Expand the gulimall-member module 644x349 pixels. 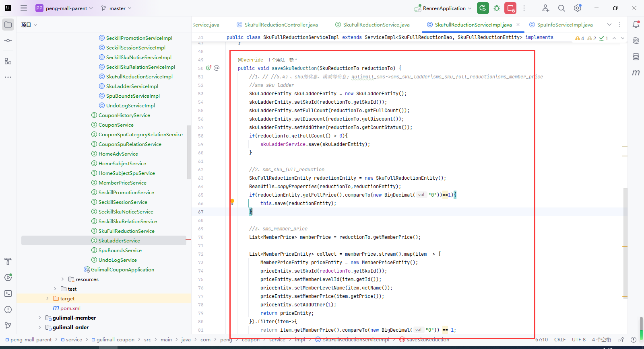point(39,318)
